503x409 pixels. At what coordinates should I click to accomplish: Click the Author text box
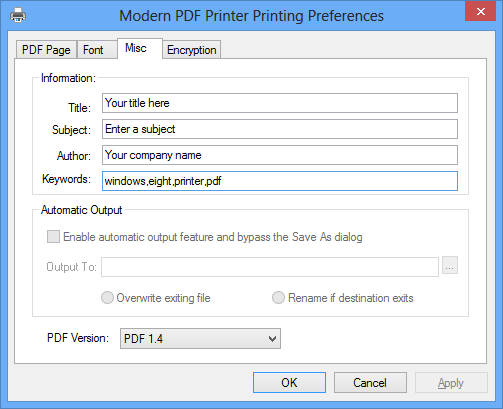280,155
